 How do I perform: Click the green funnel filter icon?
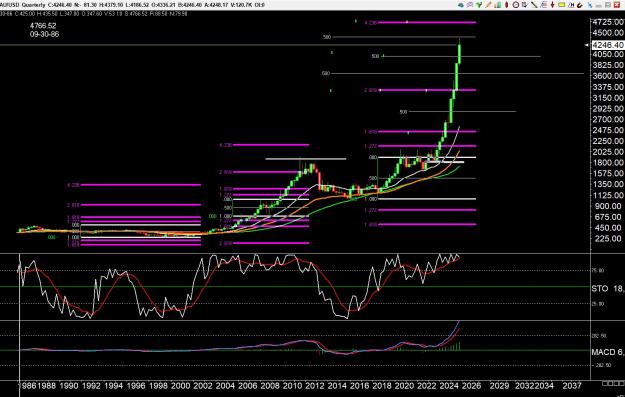[x=479, y=5]
